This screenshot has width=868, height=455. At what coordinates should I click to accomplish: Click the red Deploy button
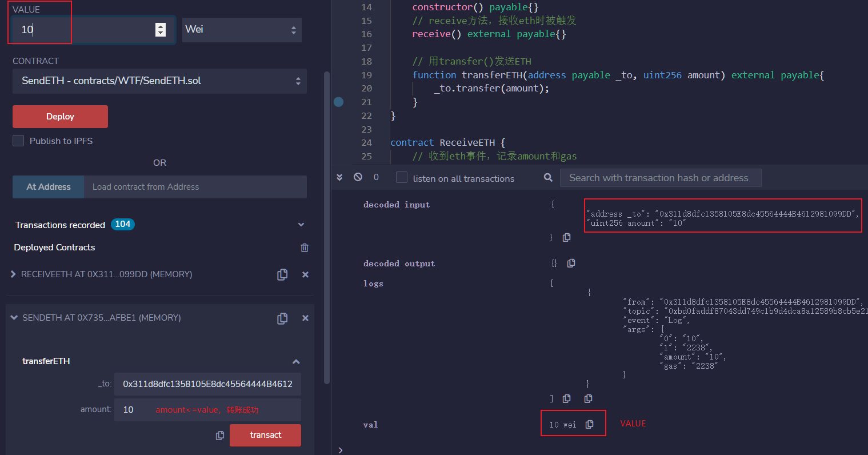click(x=60, y=117)
